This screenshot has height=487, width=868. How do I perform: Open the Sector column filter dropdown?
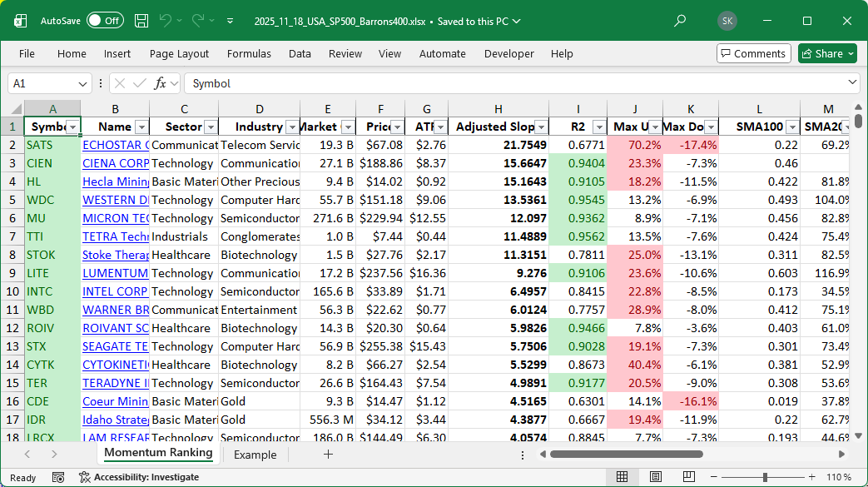(210, 127)
